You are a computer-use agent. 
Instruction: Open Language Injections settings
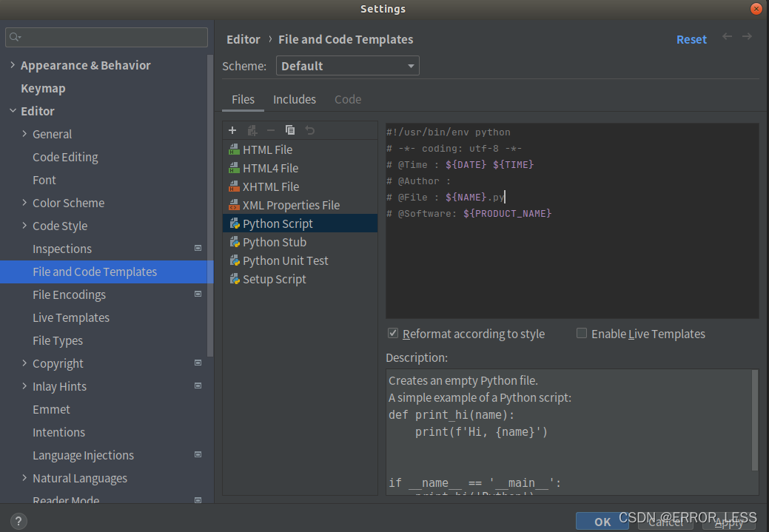point(83,456)
